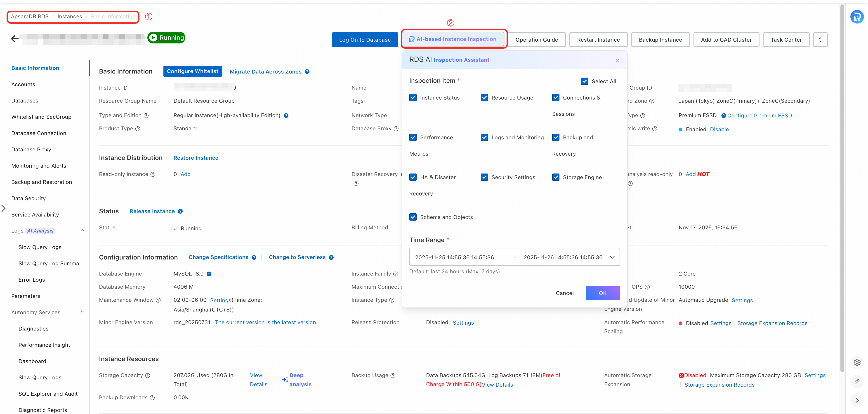
Task: Toggle the Schema and Objects checkbox
Action: pyautogui.click(x=413, y=217)
